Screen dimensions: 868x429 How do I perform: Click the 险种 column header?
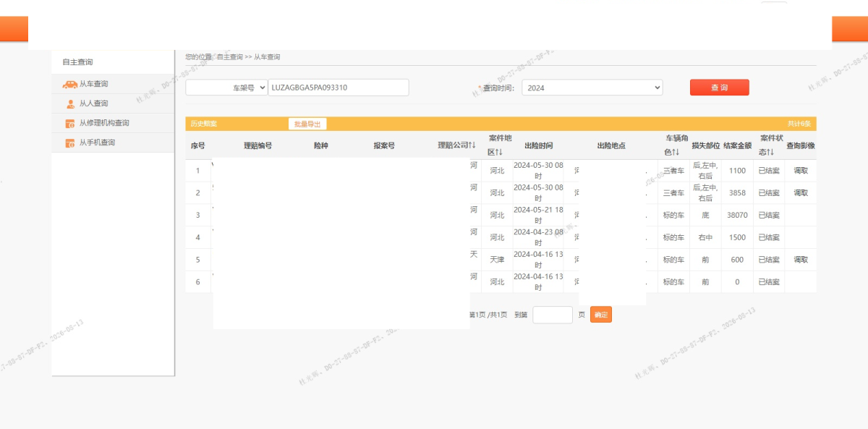click(321, 145)
